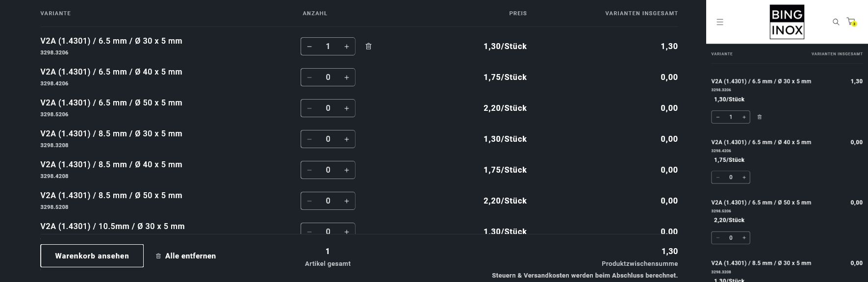Decrease quantity of first 6.5 mm Ø 30 variant
Viewport: 868px width, 282px height.
[x=309, y=47]
